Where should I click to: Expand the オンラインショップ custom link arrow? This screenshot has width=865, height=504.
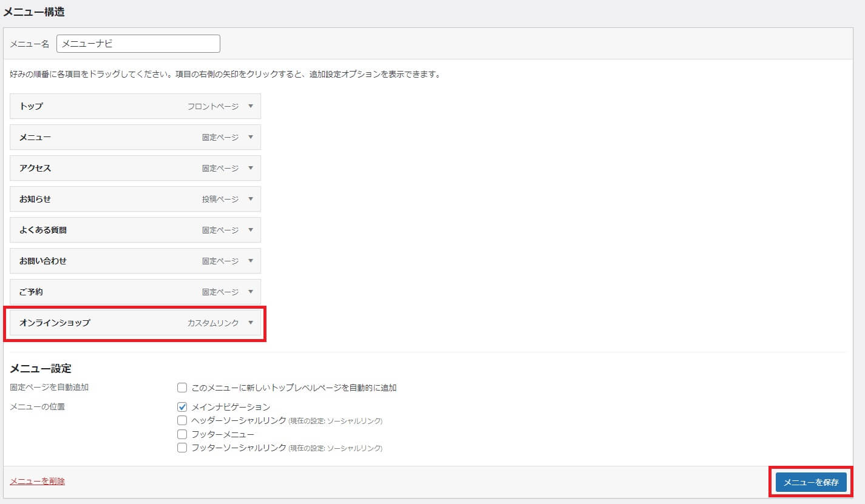click(x=250, y=323)
